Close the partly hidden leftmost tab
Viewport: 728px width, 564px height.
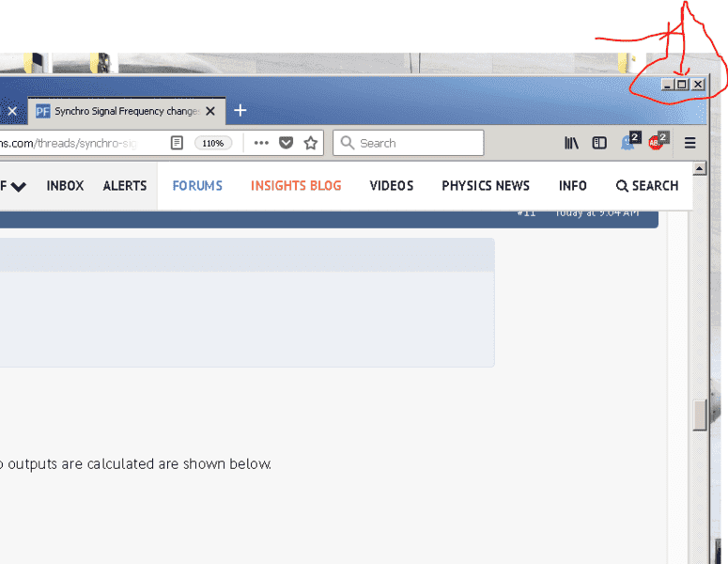point(12,111)
